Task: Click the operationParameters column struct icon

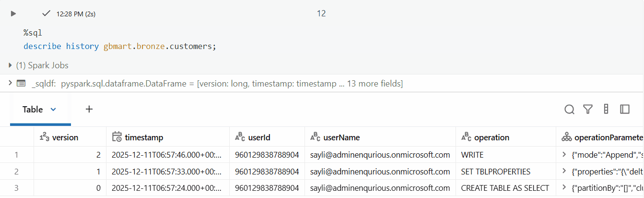Action: (566, 137)
